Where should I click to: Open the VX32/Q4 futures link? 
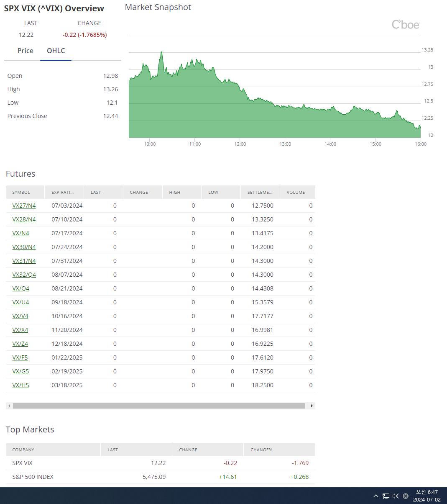pyautogui.click(x=24, y=275)
